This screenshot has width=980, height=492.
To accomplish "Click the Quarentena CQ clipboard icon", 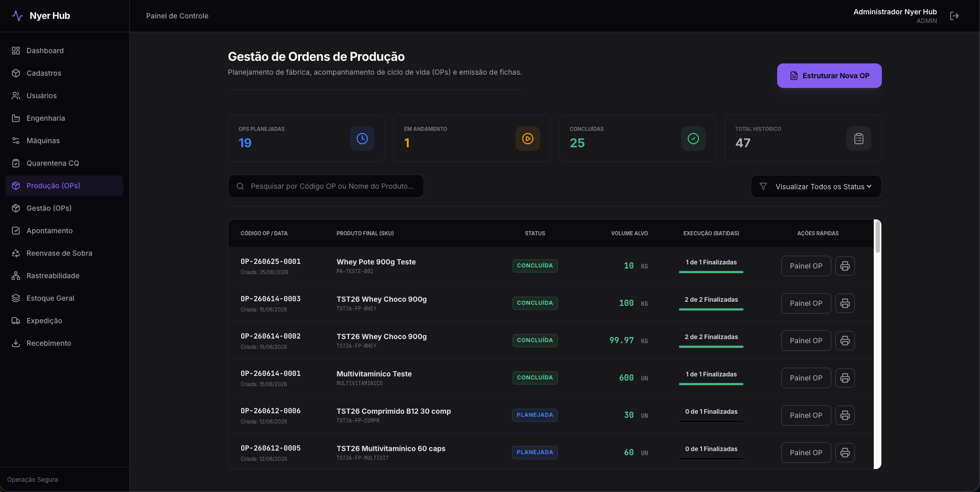I will click(16, 163).
